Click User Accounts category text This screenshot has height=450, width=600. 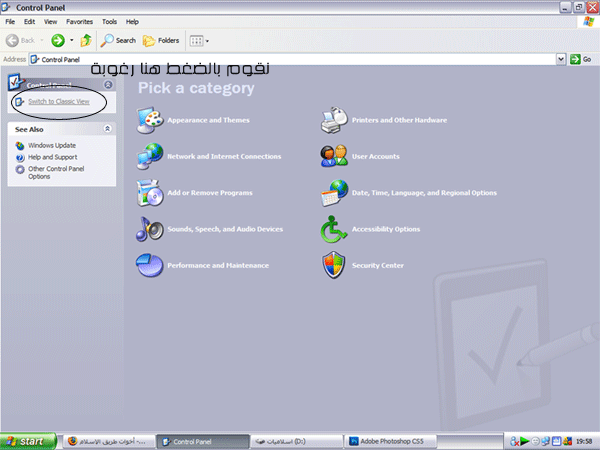pyautogui.click(x=376, y=157)
